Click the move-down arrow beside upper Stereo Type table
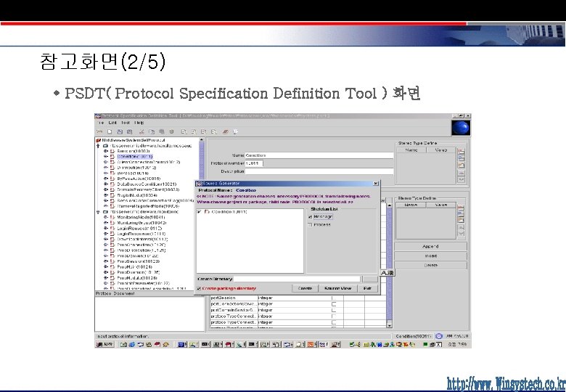566x392 pixels. [x=462, y=179]
